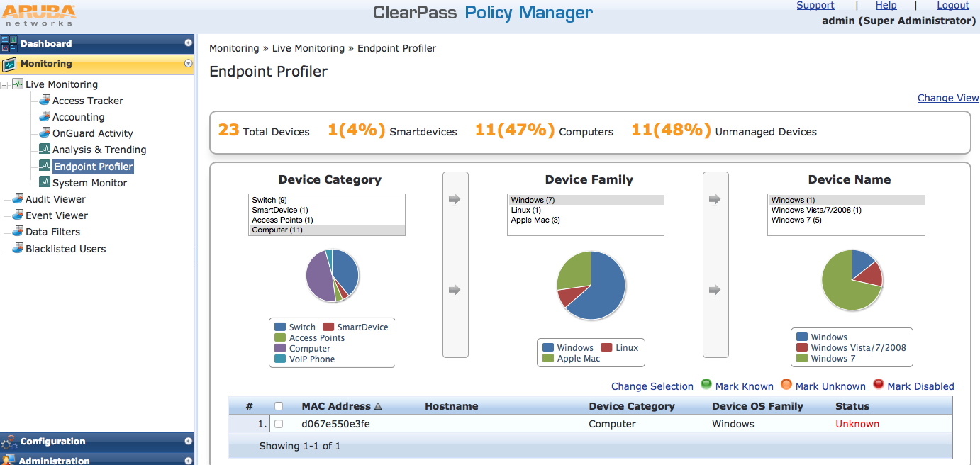The width and height of the screenshot is (980, 465).
Task: Click the System Monitor icon
Action: (x=45, y=182)
